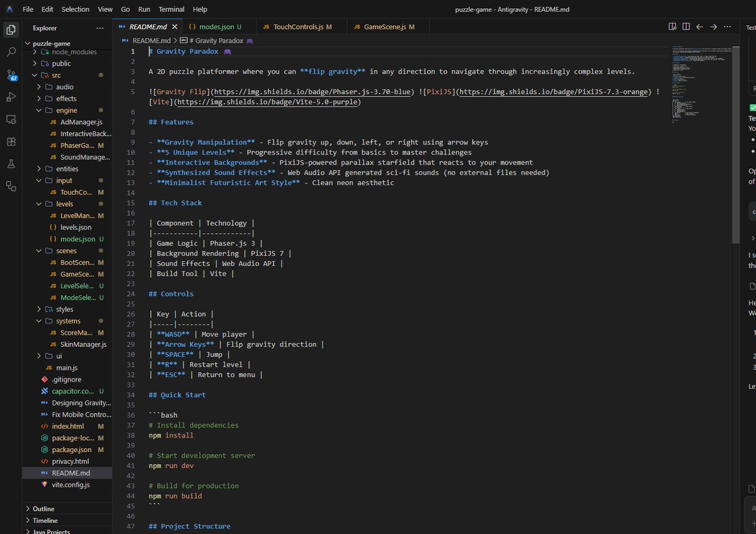756x534 pixels.
Task: Split the editor right
Action: [x=686, y=27]
